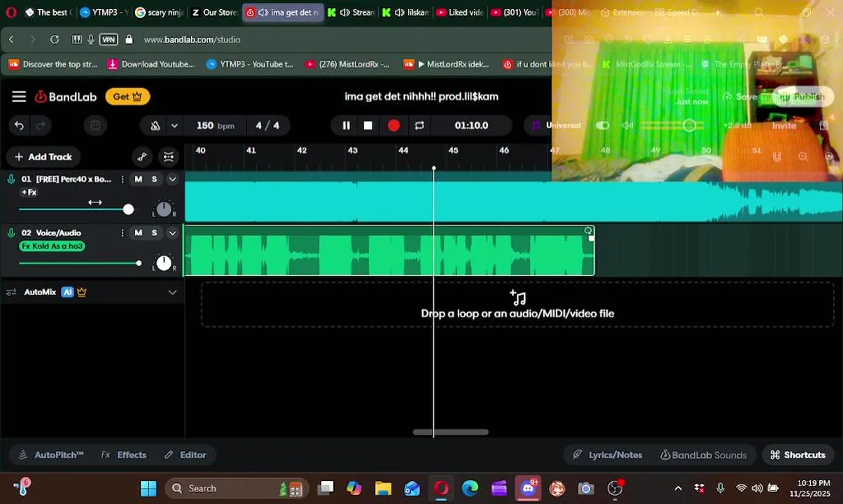The width and height of the screenshot is (843, 504).
Task: Open the metronome settings dropdown arrow
Action: [x=174, y=125]
